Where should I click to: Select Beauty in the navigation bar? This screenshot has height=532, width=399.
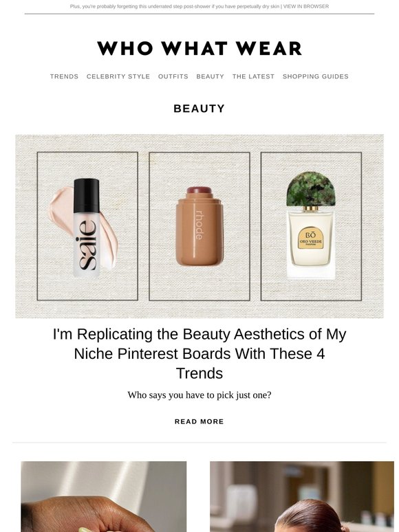(211, 76)
